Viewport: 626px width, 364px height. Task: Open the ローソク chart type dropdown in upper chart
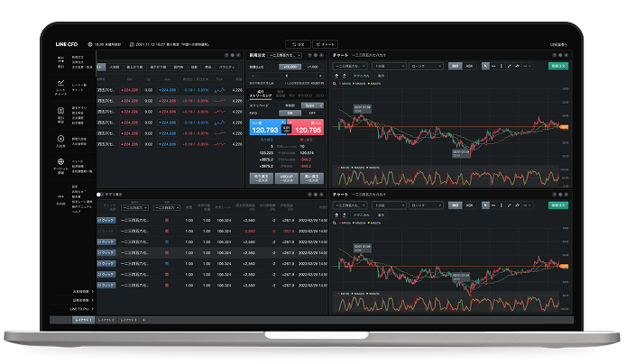(425, 66)
